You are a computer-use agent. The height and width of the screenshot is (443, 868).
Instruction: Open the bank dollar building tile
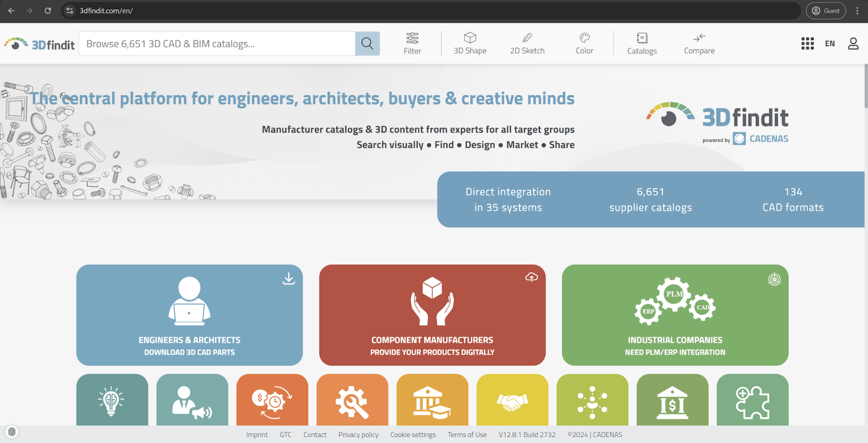point(672,400)
